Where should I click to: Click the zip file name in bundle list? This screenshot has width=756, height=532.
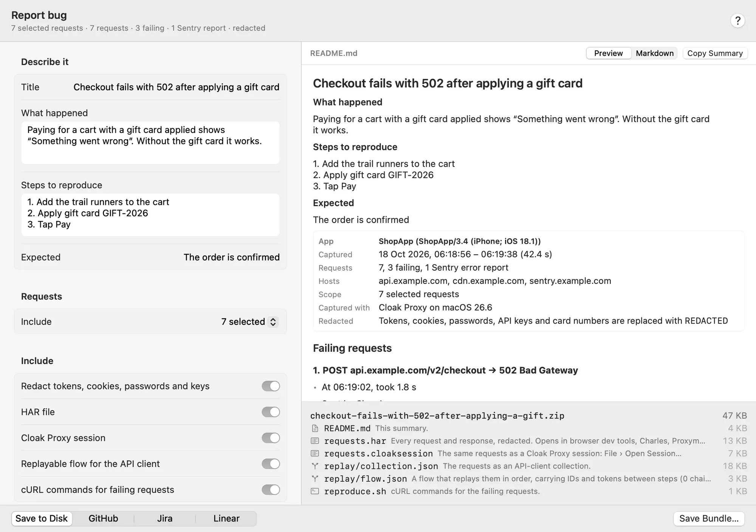pyautogui.click(x=437, y=416)
